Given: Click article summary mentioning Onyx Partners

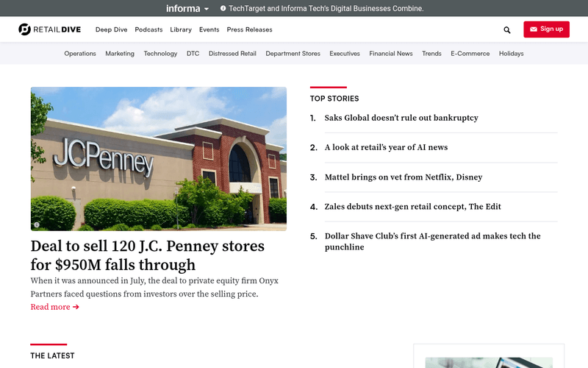Looking at the screenshot, I should (x=154, y=287).
